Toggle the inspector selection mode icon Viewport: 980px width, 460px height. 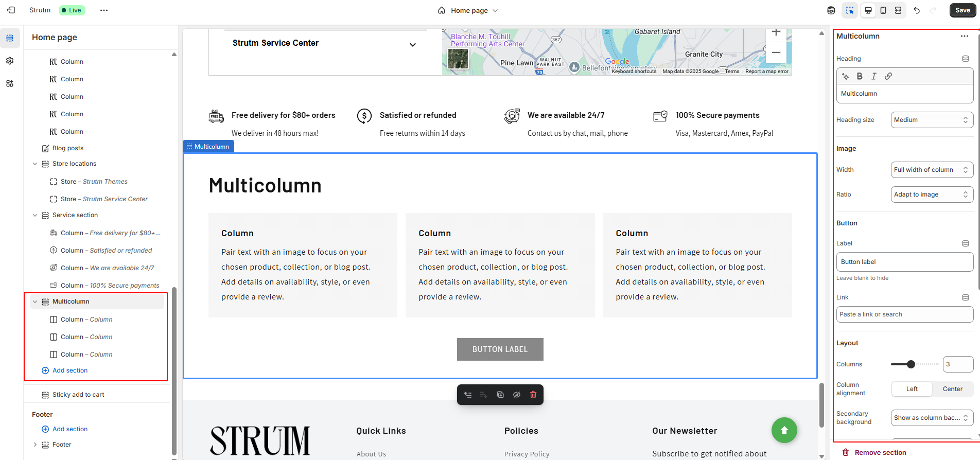tap(850, 10)
